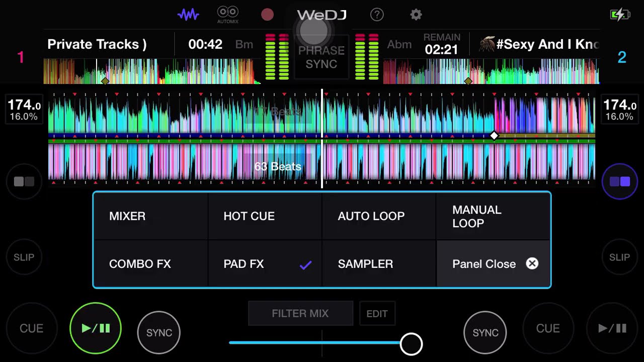Viewport: 644px width, 362px height.
Task: Pause deck 1 playback
Action: point(96,328)
